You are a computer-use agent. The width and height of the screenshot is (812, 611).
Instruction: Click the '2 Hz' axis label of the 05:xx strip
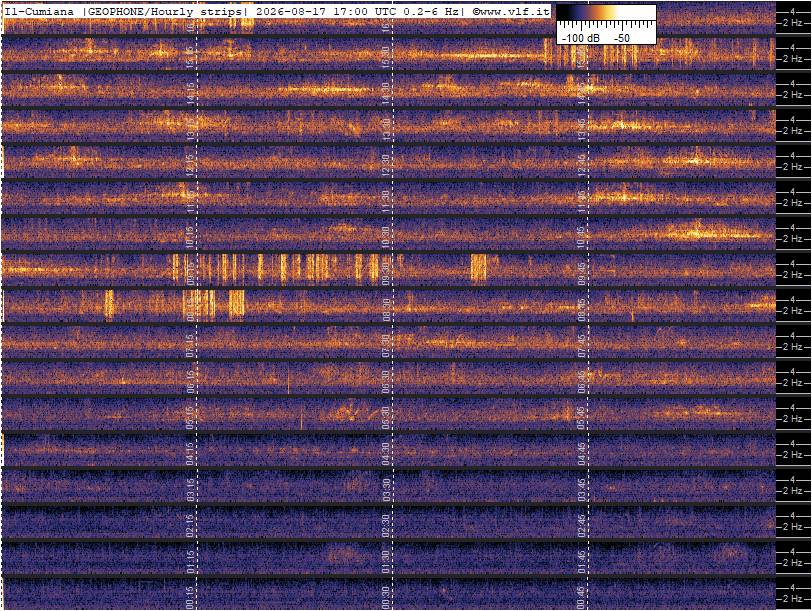tap(793, 419)
